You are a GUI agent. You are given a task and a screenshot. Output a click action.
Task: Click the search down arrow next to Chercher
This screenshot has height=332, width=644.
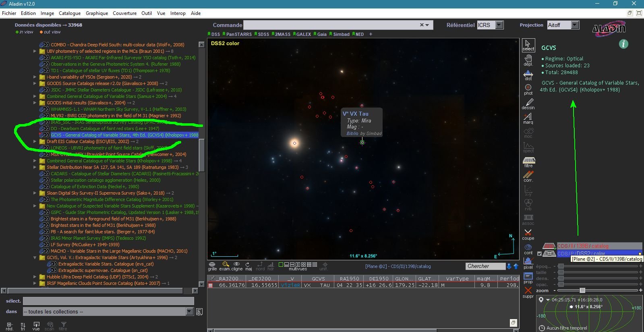pos(509,266)
